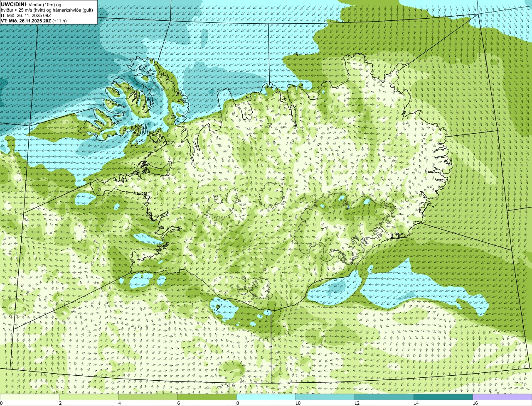532x406 pixels.
Task: Click the purple legend swatch above 16
Action: coord(502,397)
